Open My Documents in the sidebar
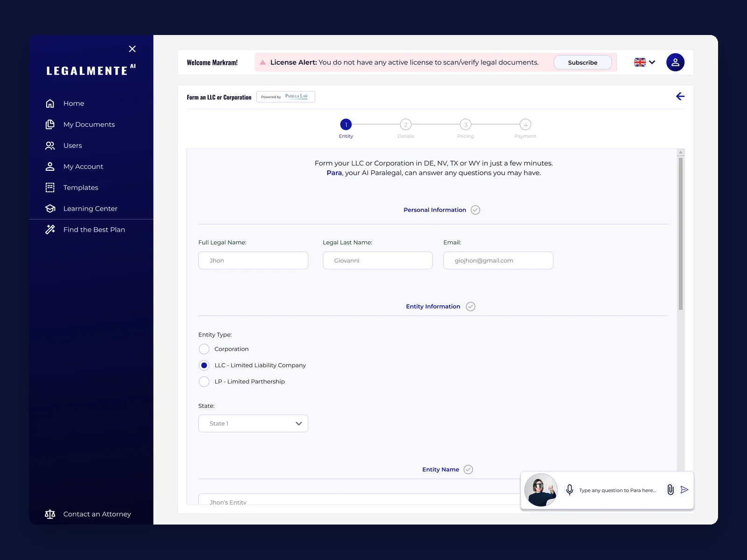The width and height of the screenshot is (747, 560). (x=80, y=124)
